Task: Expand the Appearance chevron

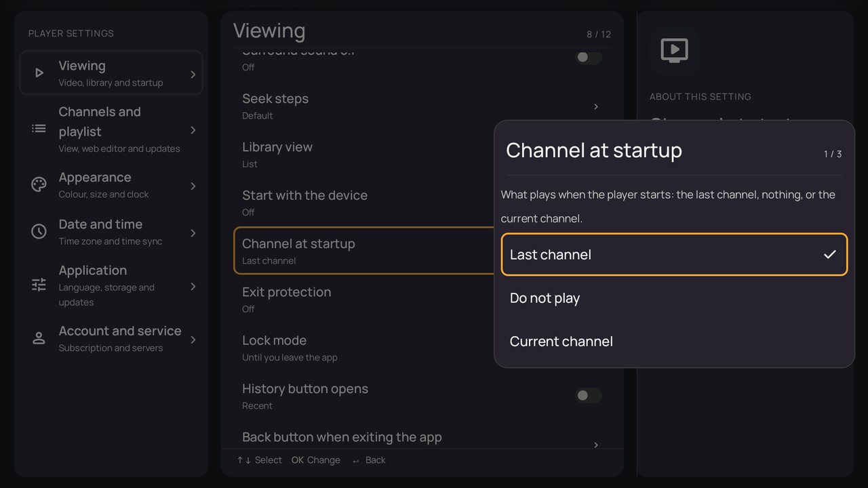Action: click(193, 186)
